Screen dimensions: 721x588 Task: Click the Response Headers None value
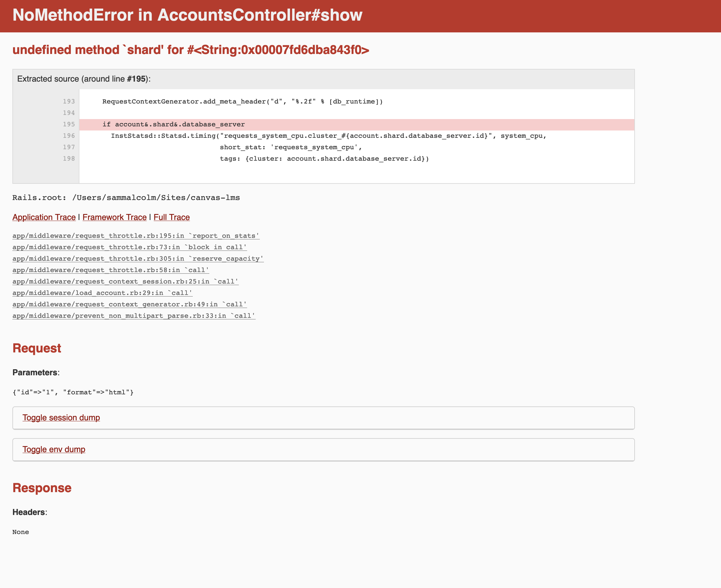tap(21, 532)
